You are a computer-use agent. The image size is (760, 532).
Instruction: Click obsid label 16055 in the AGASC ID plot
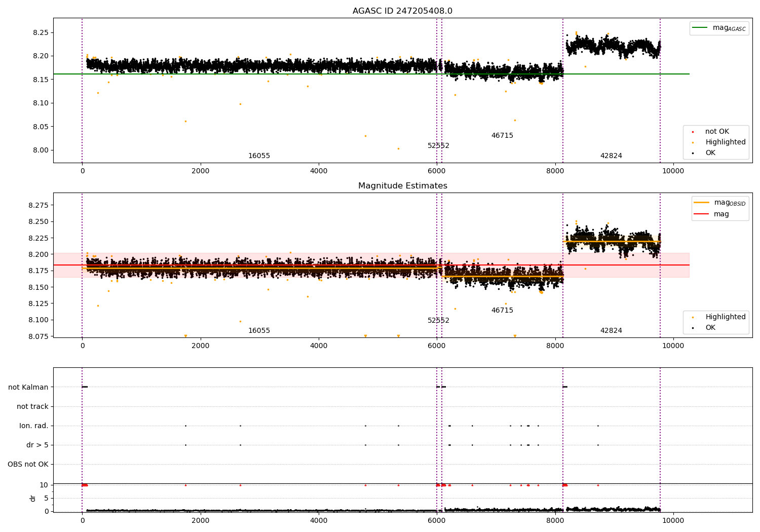[259, 156]
